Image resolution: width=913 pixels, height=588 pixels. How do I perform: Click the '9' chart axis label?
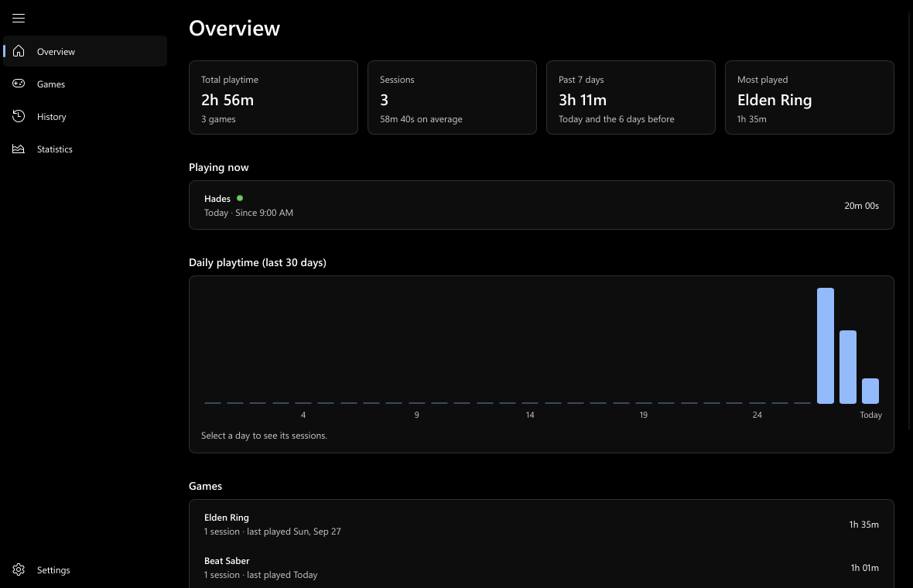(416, 415)
